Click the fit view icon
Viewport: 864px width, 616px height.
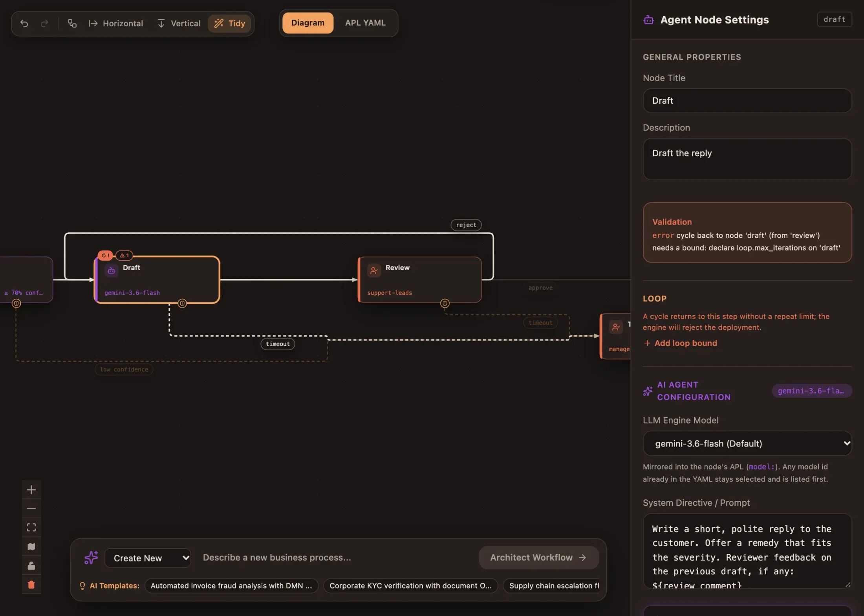31,527
